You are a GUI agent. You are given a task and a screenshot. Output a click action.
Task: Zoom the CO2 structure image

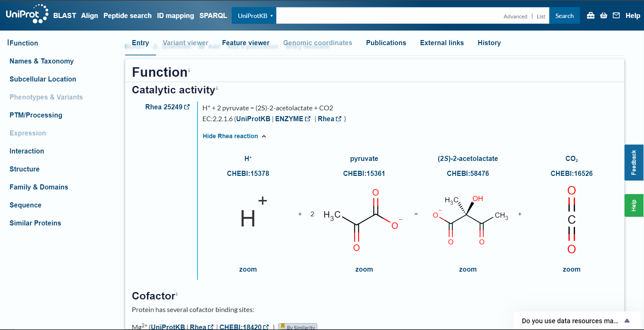tap(572, 269)
